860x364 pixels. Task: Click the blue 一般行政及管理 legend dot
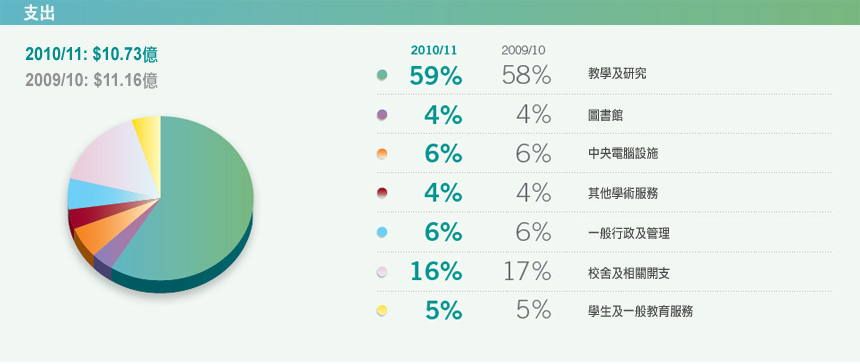382,232
